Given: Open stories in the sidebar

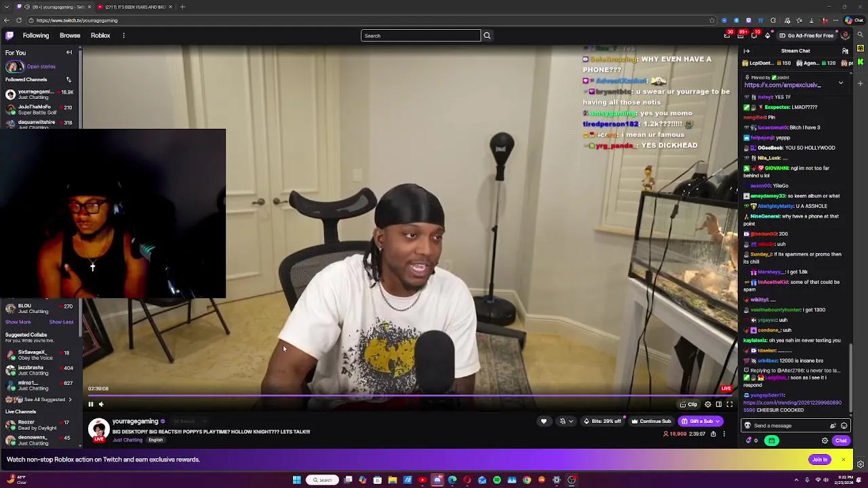Looking at the screenshot, I should click(31, 66).
